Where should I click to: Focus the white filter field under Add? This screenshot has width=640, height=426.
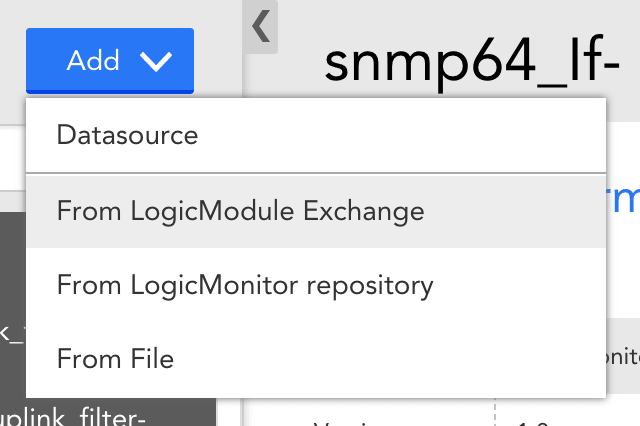coord(13,158)
